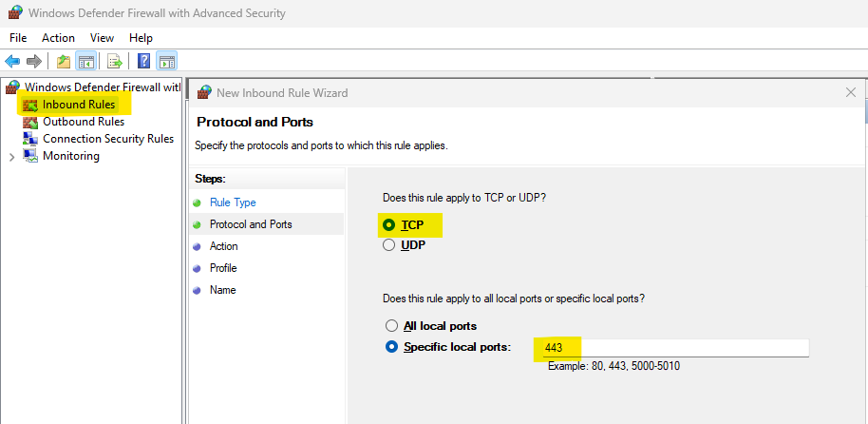Open the Action menu

click(58, 38)
